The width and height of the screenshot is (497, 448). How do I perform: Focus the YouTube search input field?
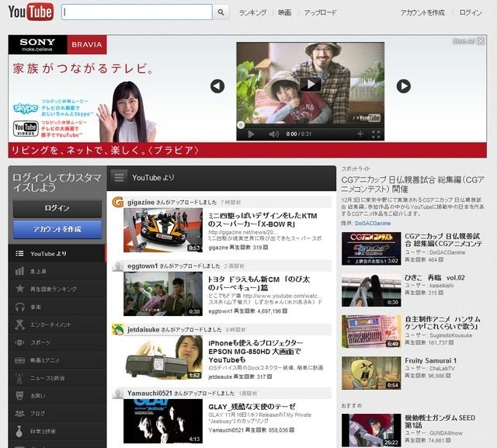pyautogui.click(x=137, y=12)
